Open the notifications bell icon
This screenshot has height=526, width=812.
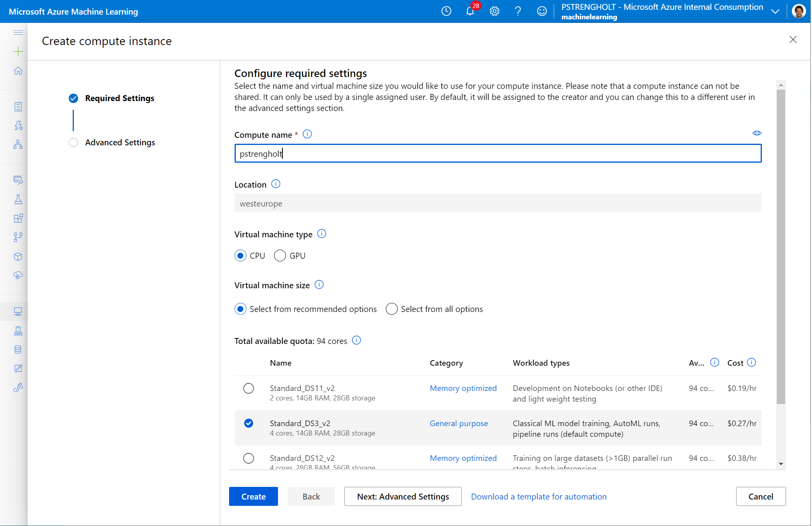coord(470,11)
